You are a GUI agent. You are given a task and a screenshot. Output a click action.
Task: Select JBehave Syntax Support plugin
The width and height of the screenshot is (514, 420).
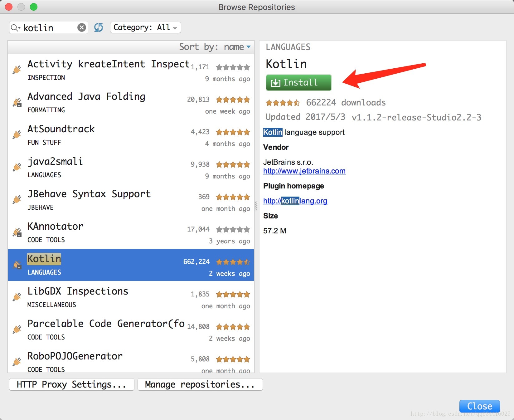point(131,200)
